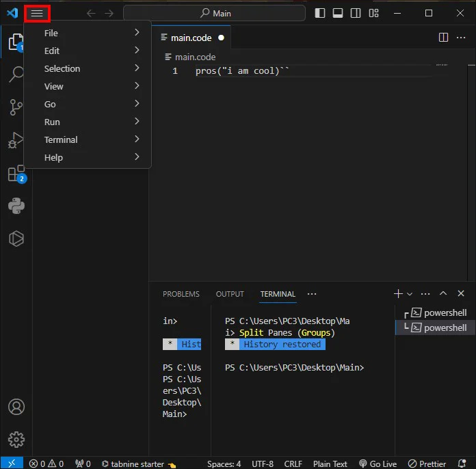Click the Accounts profile icon
Image resolution: width=476 pixels, height=469 pixels.
[x=16, y=407]
